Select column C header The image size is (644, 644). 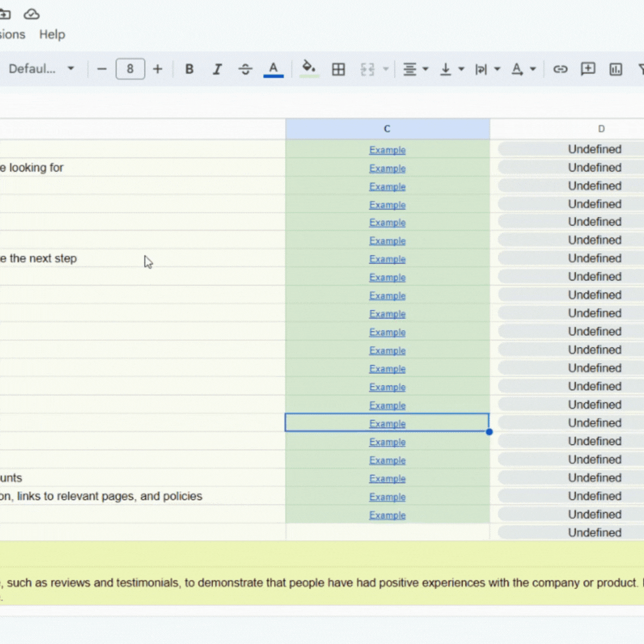[x=387, y=129]
